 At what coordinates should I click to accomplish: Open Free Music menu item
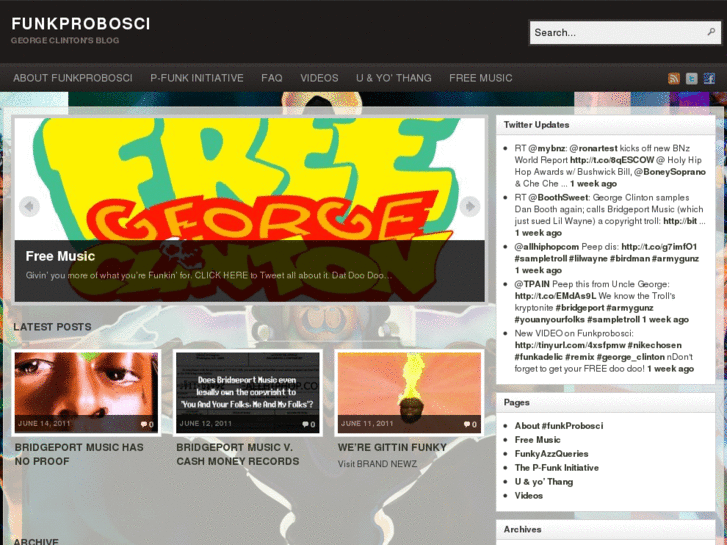point(481,78)
